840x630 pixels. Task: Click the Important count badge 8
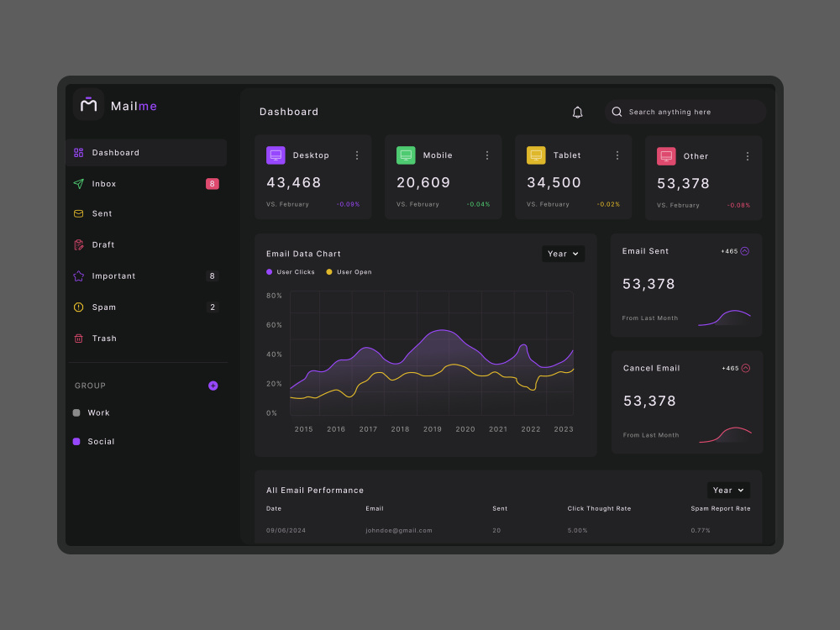pos(213,276)
